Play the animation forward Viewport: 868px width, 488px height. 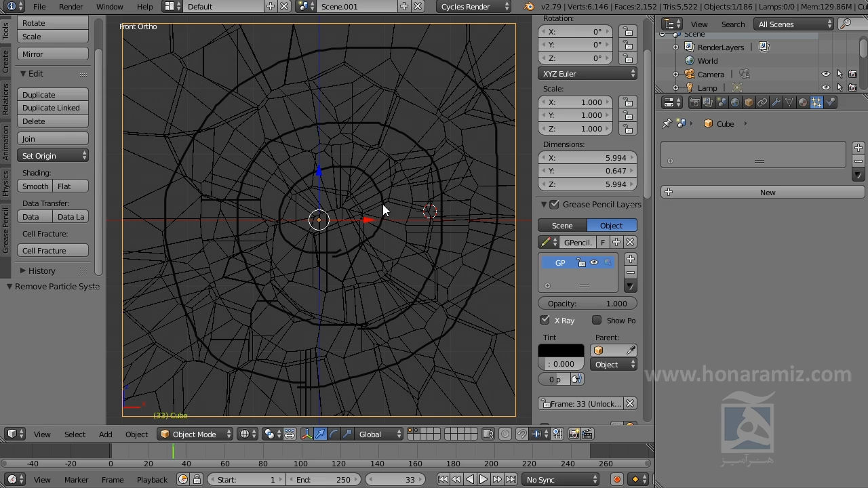click(x=484, y=479)
